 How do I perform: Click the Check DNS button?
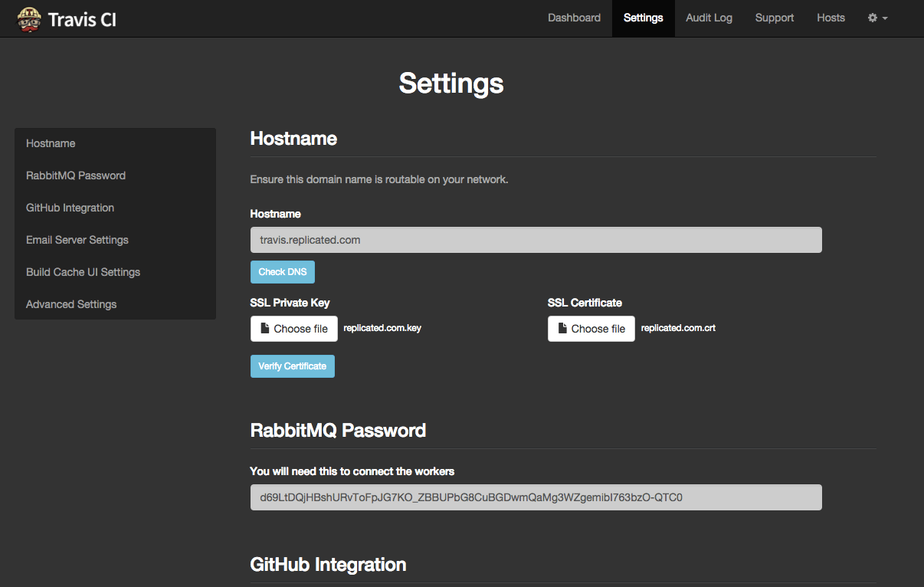click(x=283, y=272)
